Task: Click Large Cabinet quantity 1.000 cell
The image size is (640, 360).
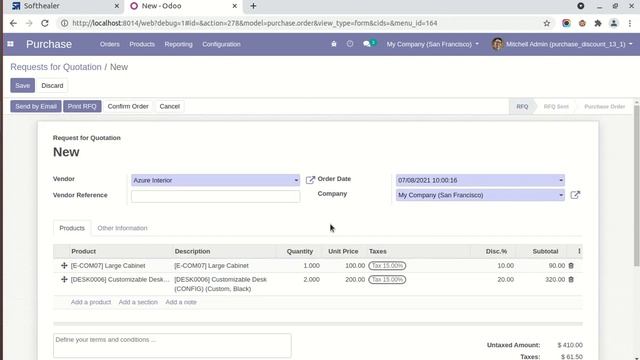Action: pyautogui.click(x=300, y=266)
